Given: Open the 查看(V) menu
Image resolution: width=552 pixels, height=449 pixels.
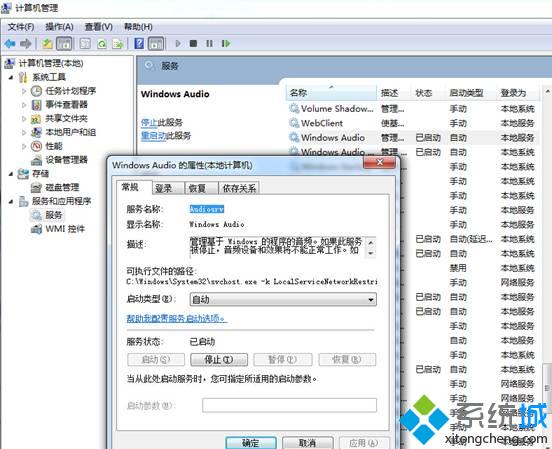Looking at the screenshot, I should point(99,27).
